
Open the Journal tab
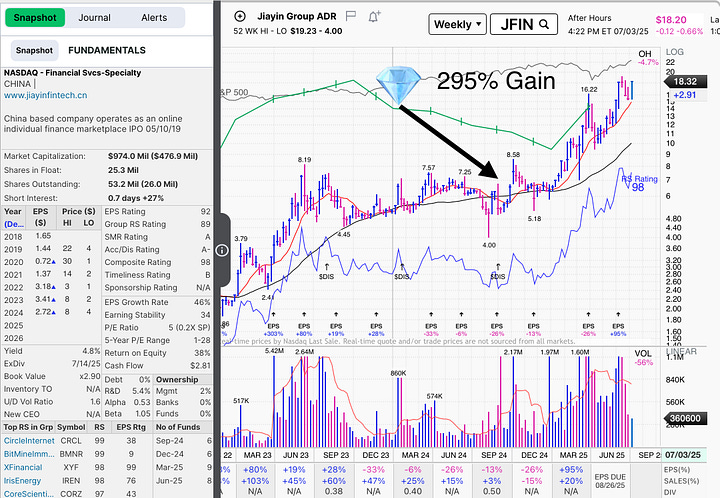point(94,17)
